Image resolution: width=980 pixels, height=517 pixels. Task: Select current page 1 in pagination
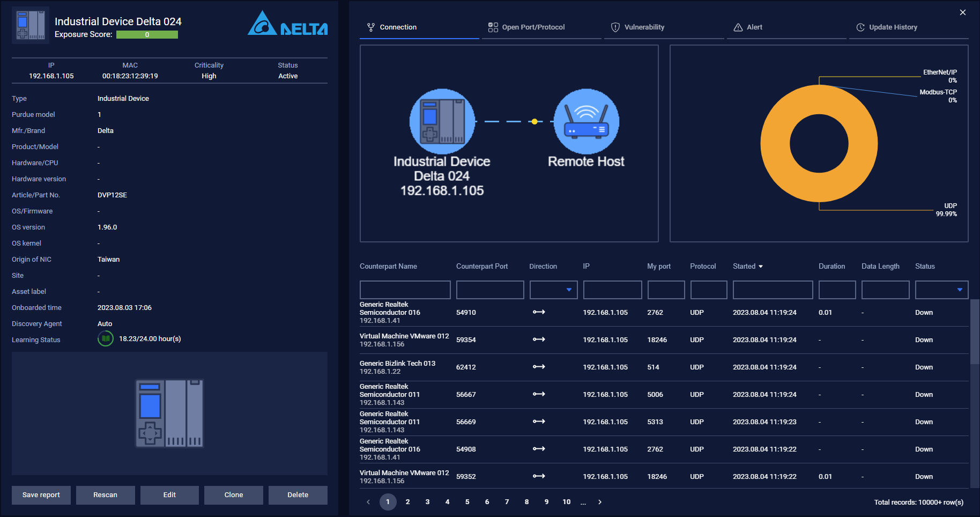click(x=388, y=502)
